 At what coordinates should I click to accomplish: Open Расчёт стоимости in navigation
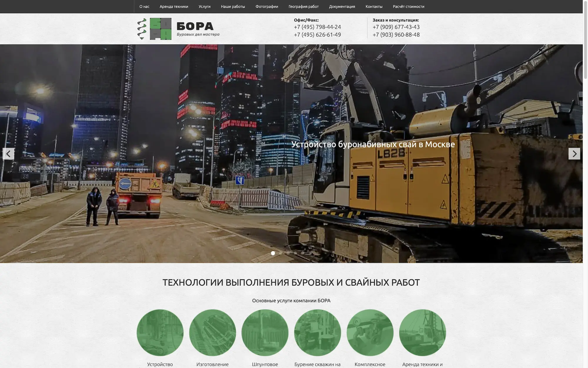[x=408, y=6]
